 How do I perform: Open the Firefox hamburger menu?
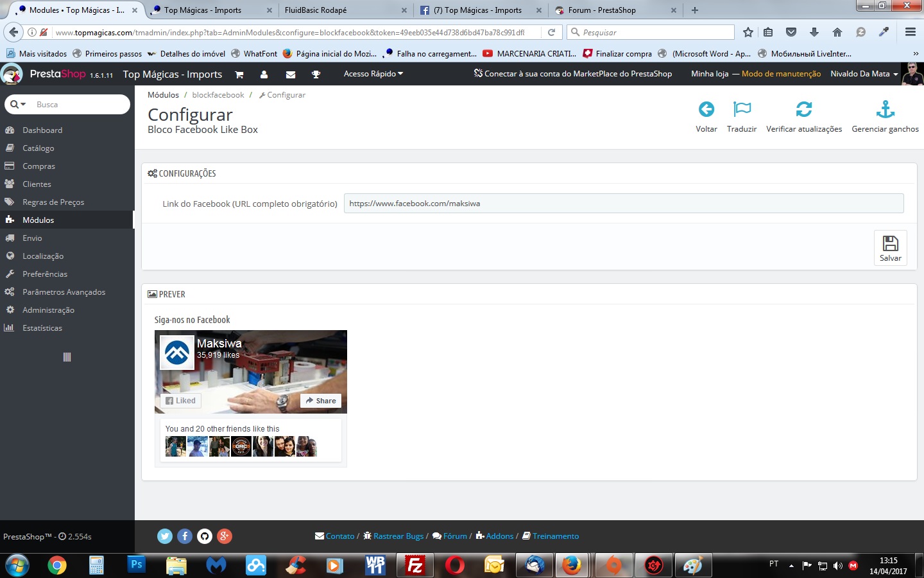click(910, 32)
